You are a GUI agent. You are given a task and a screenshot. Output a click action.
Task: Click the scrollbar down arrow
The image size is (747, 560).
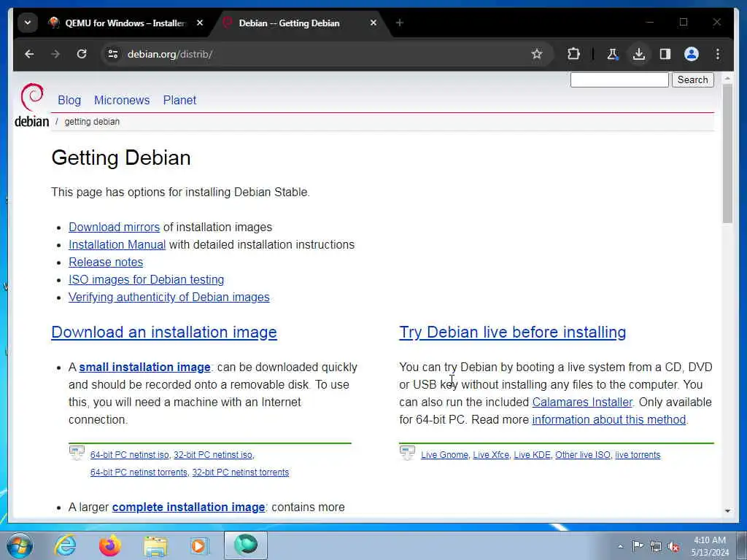pos(727,510)
